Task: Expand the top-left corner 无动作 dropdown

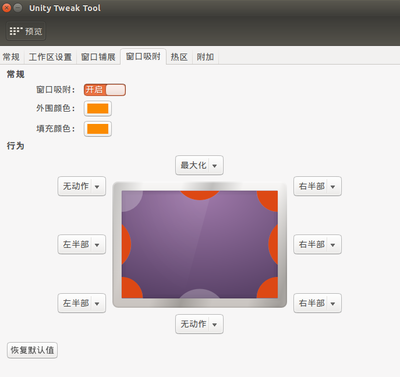Action: pos(82,186)
